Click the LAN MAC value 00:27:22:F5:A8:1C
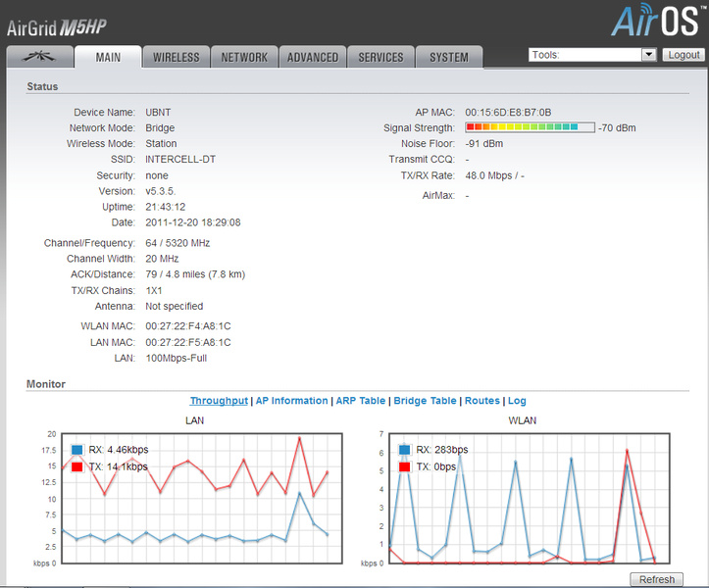 pos(188,342)
